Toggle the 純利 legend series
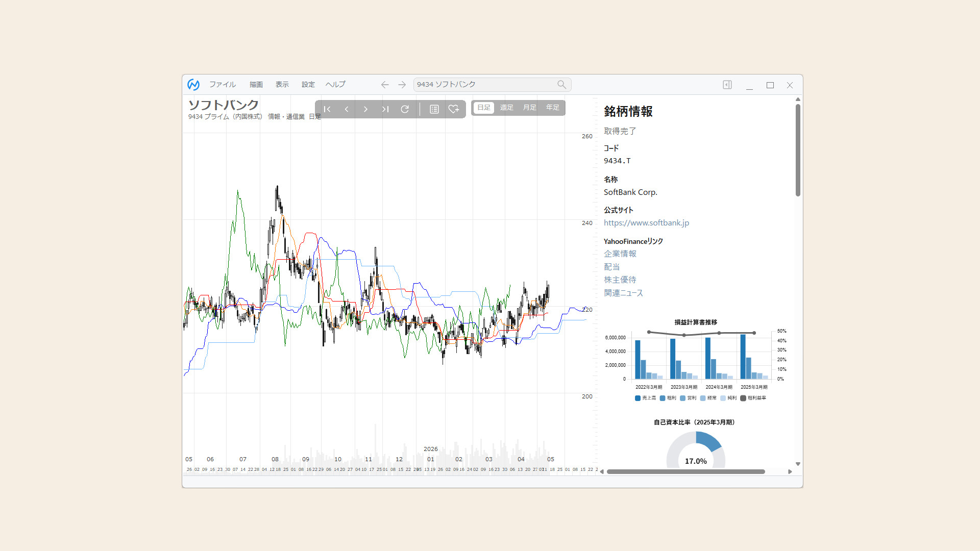Viewport: 980px width, 551px height. (729, 398)
